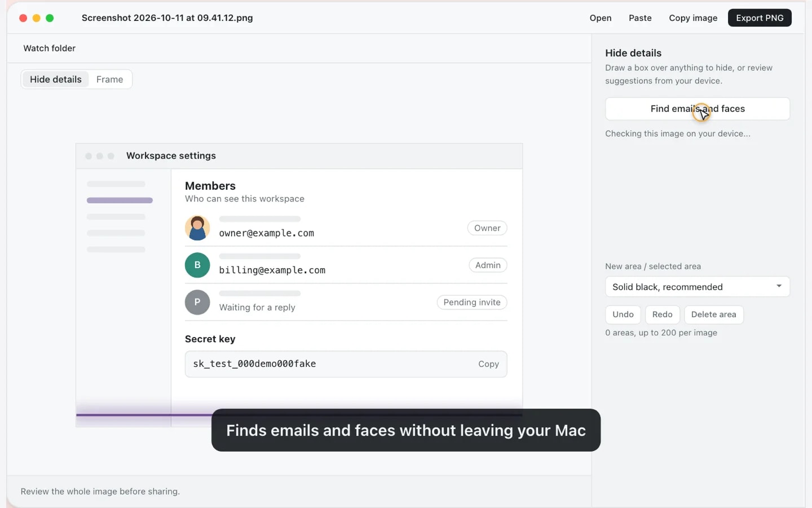
Task: Click 'Review the whole image before sharing.' text
Action: point(100,492)
